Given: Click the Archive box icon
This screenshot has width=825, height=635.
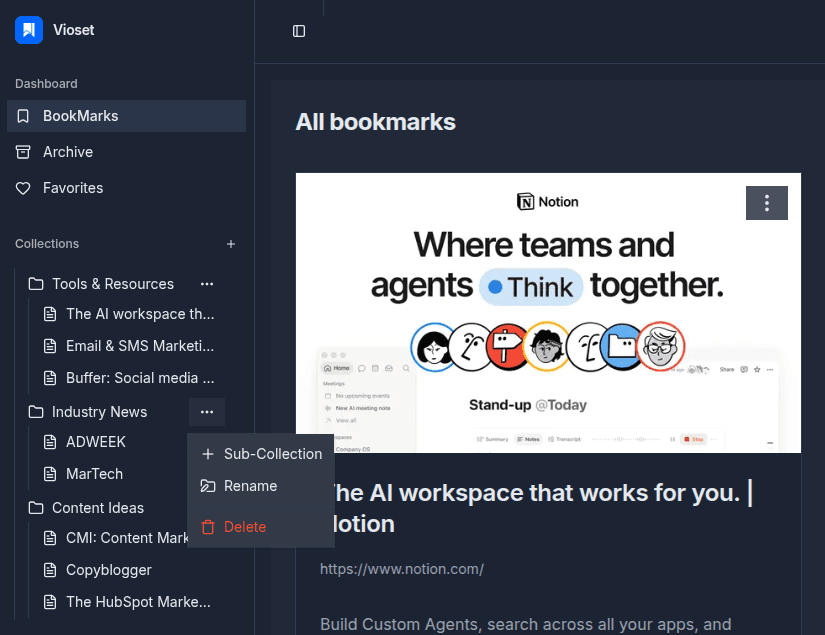Looking at the screenshot, I should 23,152.
